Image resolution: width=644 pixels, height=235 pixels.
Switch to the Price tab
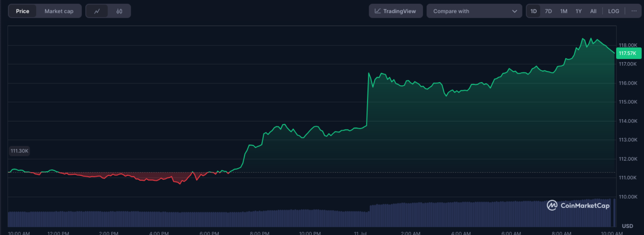[x=23, y=11]
